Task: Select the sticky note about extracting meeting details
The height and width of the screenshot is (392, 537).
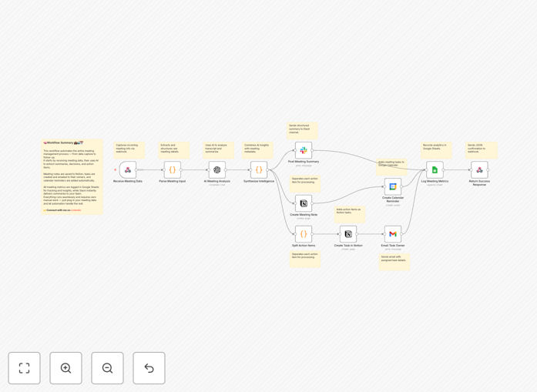Action: point(173,150)
